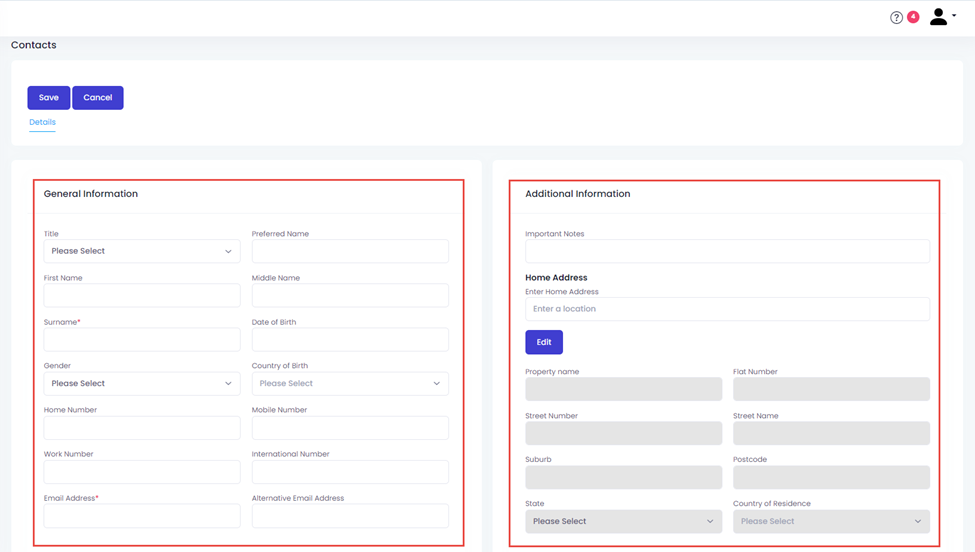Click the red notification badge
This screenshot has width=975, height=552.
tap(913, 17)
